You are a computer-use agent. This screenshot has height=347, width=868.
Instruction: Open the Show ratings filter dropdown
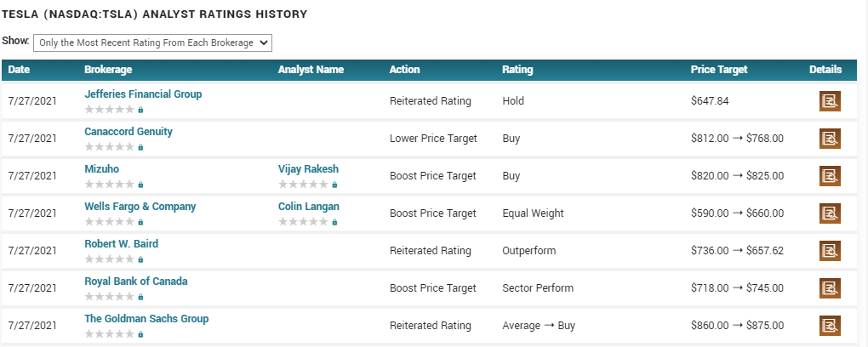[152, 43]
